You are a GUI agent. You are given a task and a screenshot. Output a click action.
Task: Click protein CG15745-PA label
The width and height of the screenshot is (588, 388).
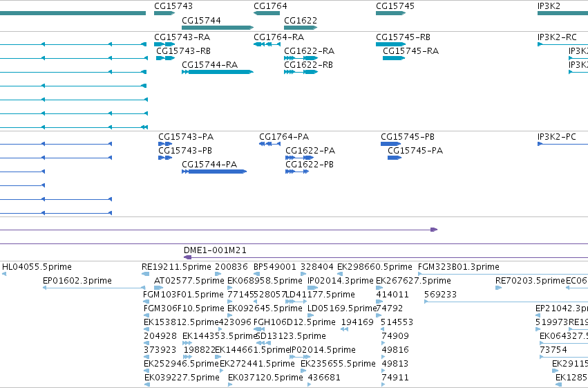pos(415,151)
